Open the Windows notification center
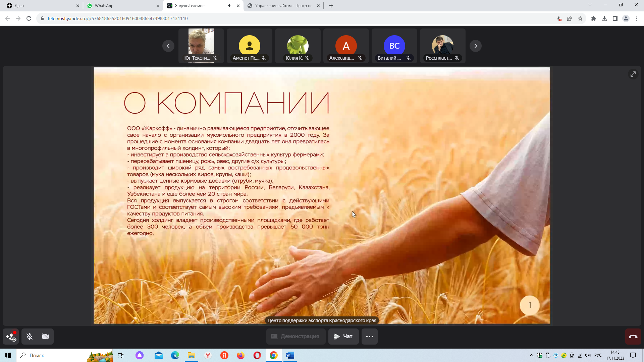 (633, 355)
